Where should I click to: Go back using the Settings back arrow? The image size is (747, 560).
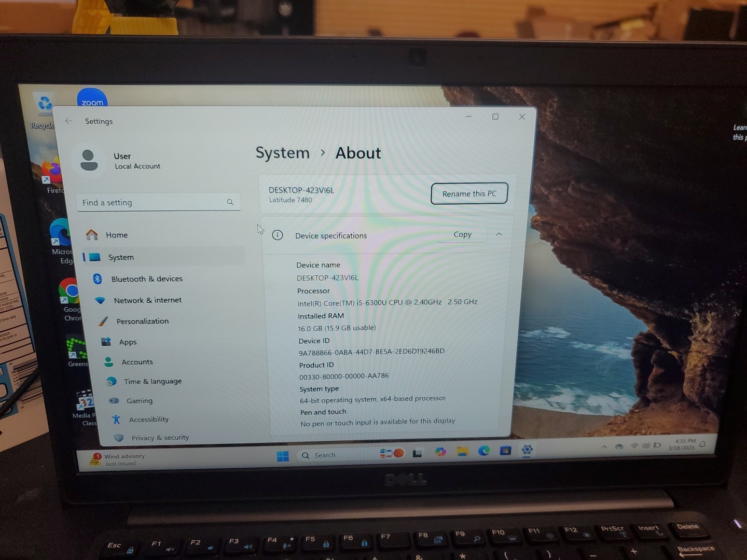click(x=69, y=121)
